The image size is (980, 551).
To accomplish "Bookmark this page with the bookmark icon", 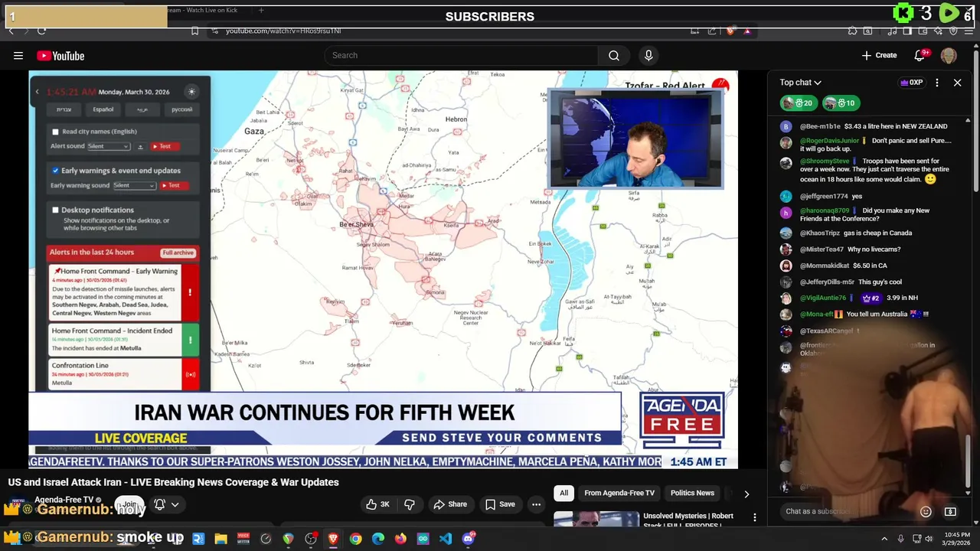I will coord(194,31).
